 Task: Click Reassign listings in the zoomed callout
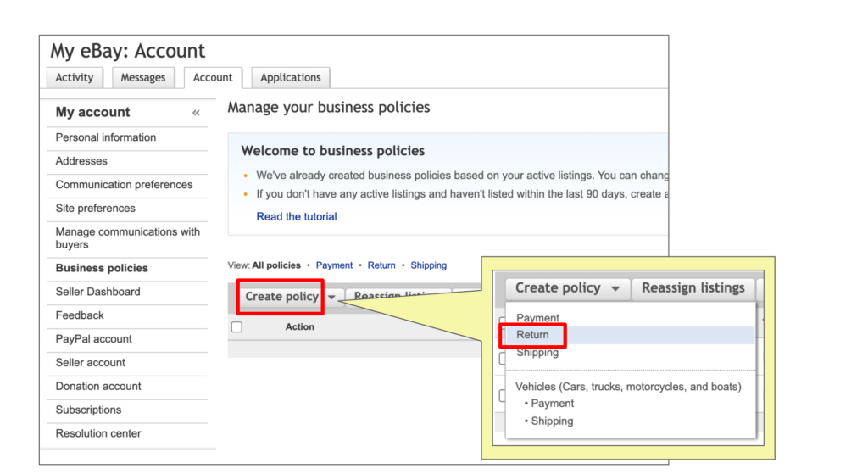693,288
